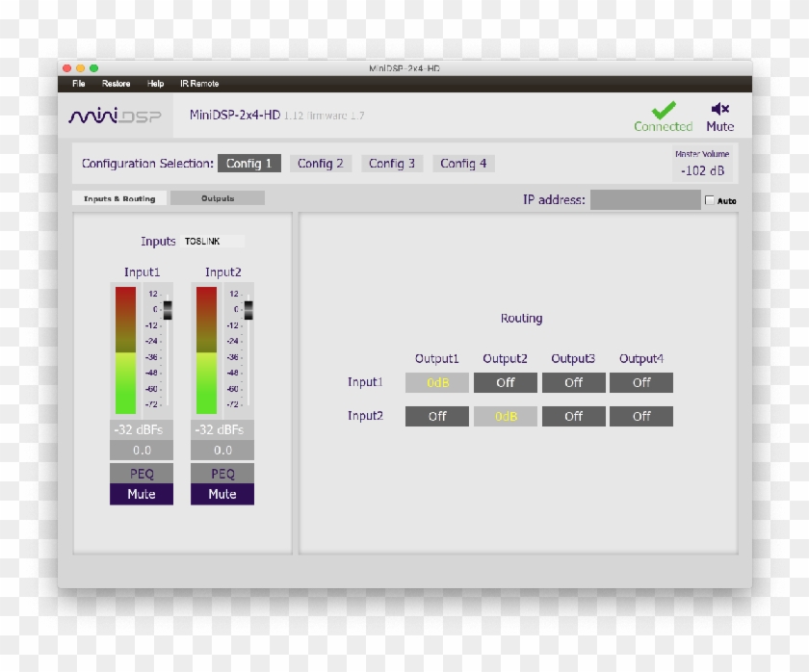Click the IP address input field
This screenshot has width=809, height=672.
(644, 200)
